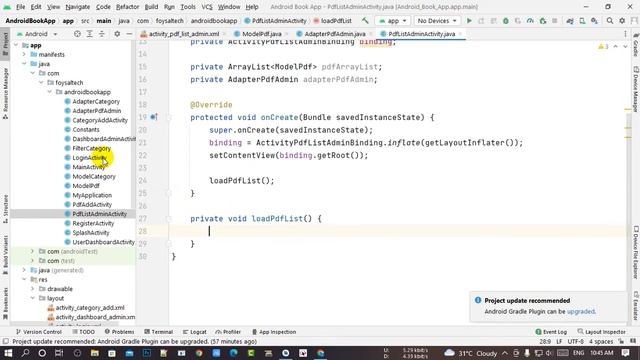640x360 pixels.
Task: Open Build Variants side tab
Action: [5, 255]
